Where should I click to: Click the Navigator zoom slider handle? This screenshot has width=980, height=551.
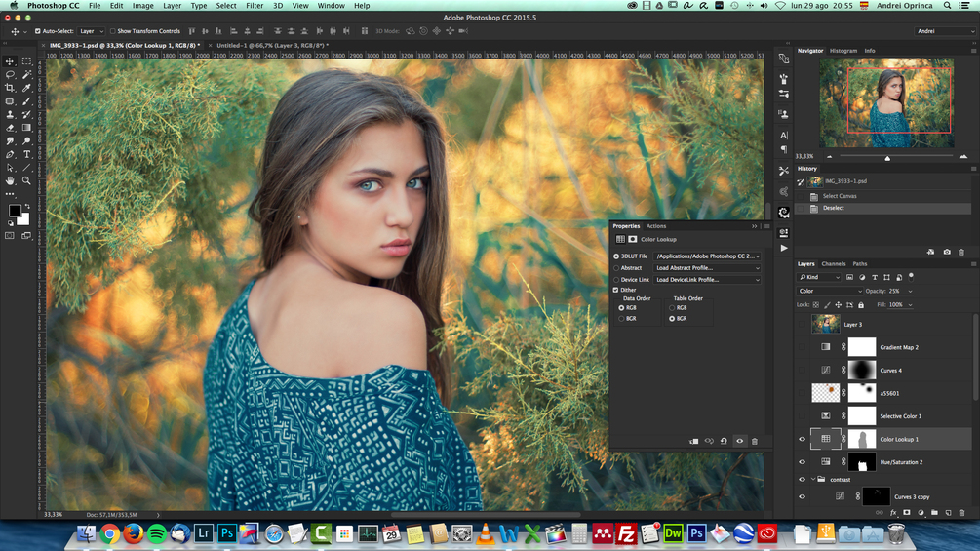[887, 158]
